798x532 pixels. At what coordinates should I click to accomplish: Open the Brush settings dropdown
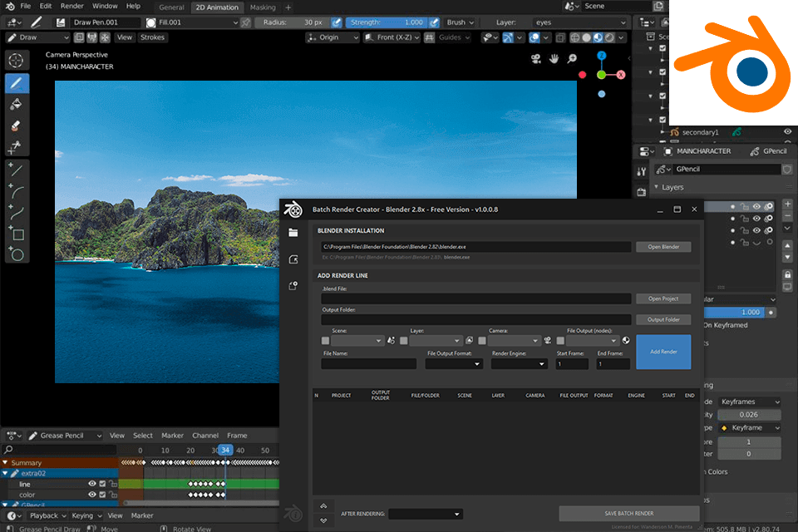pos(460,22)
